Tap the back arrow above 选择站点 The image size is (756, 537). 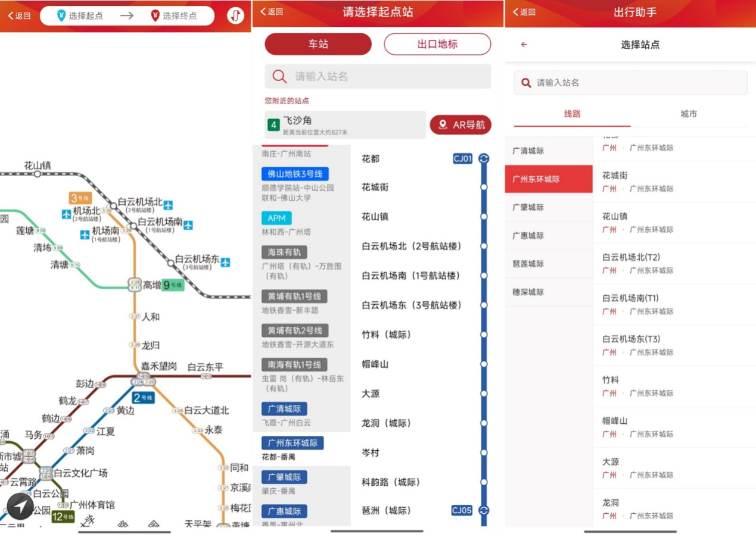[524, 44]
